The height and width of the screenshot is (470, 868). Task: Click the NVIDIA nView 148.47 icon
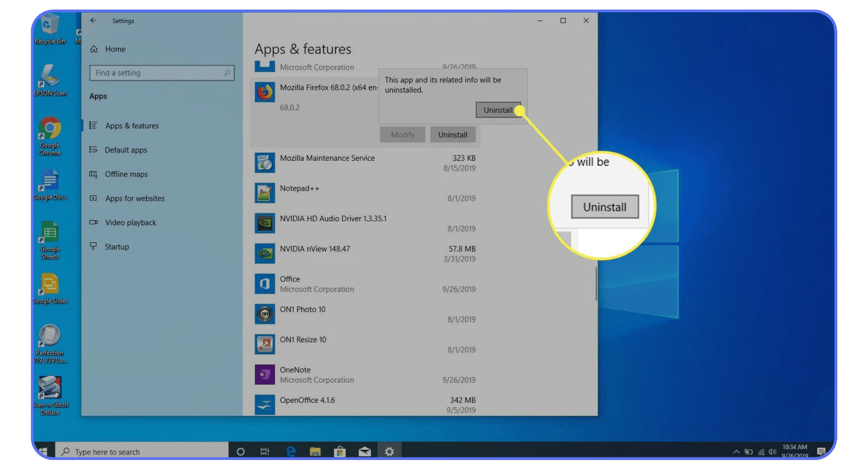tap(265, 253)
